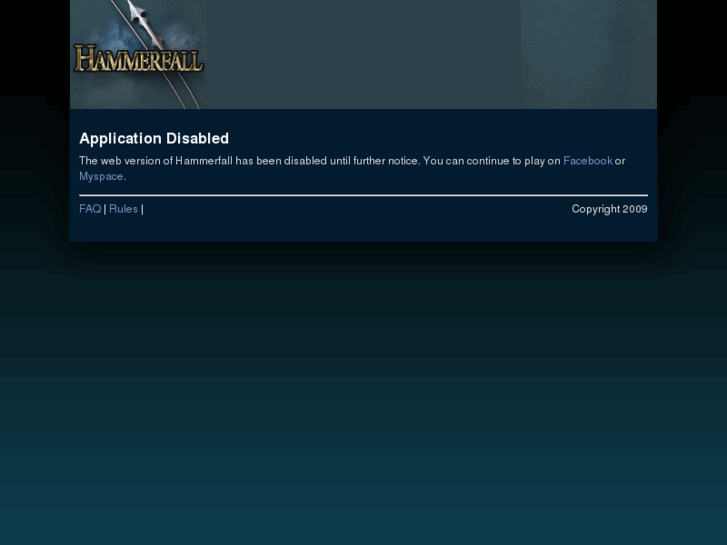Open the Rules footer link
727x545 pixels.
coord(123,209)
